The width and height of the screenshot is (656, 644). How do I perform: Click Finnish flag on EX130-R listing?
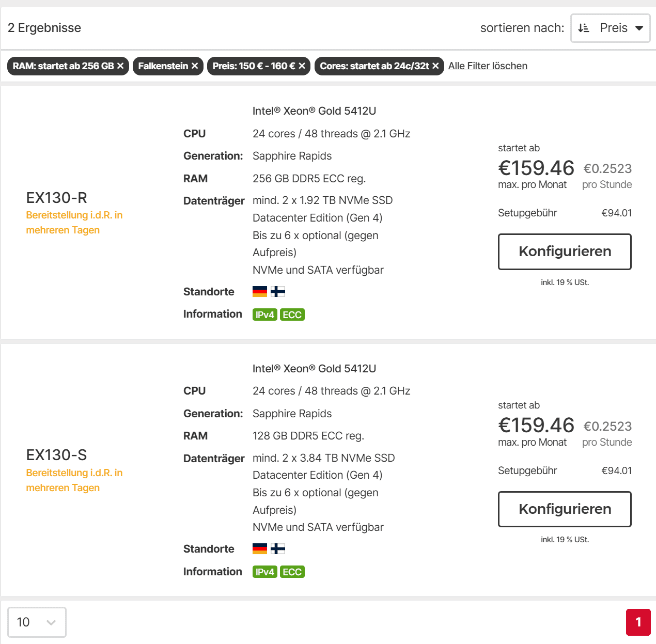(278, 292)
